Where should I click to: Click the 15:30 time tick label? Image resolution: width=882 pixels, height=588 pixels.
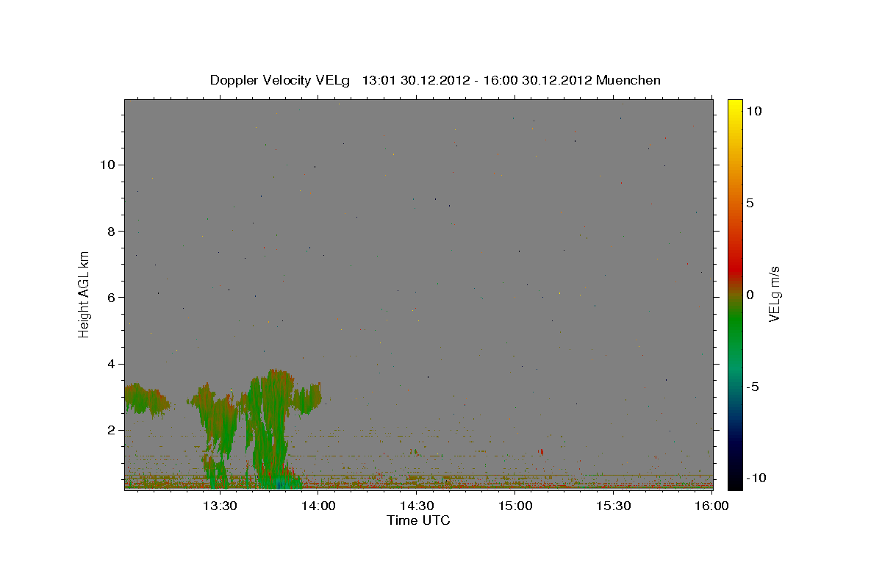[614, 506]
